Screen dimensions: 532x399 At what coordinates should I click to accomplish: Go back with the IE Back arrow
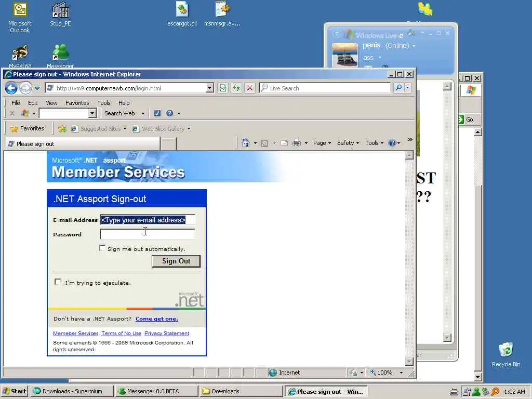pyautogui.click(x=11, y=88)
